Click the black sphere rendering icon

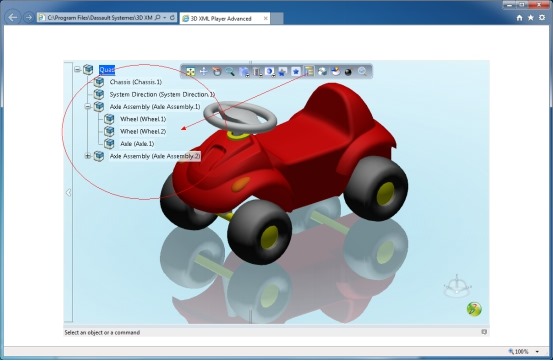(348, 72)
